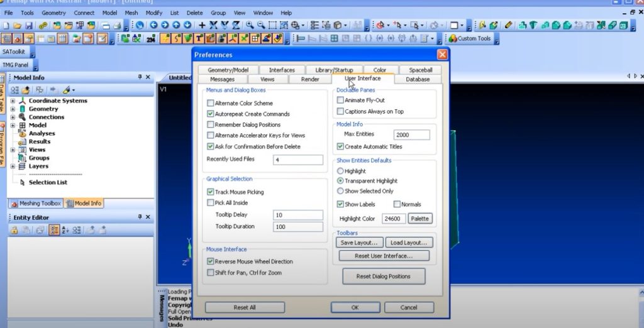
Task: Toggle Show Labels checkbox
Action: click(x=340, y=204)
